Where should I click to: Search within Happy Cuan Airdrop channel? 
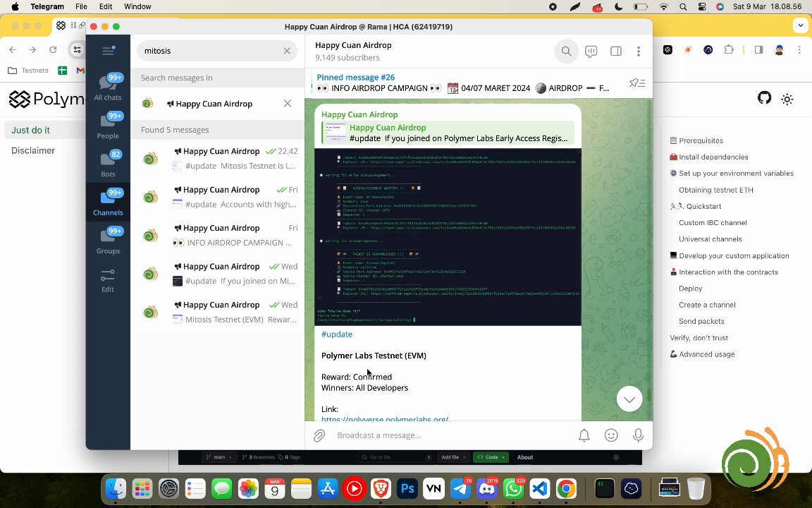(566, 51)
